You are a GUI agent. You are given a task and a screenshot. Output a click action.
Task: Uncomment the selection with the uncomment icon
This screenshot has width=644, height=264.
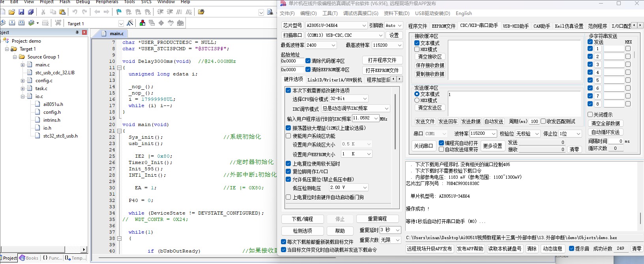[x=189, y=12]
